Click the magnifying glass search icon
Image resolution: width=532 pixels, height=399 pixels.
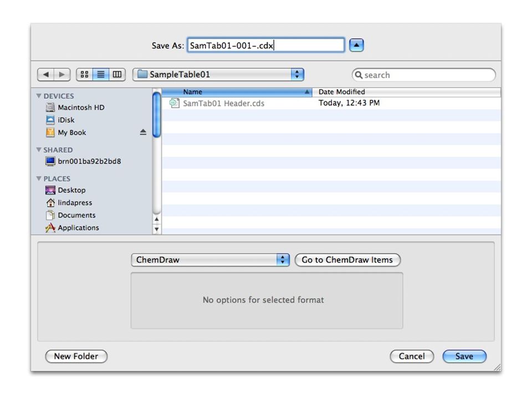[x=359, y=75]
